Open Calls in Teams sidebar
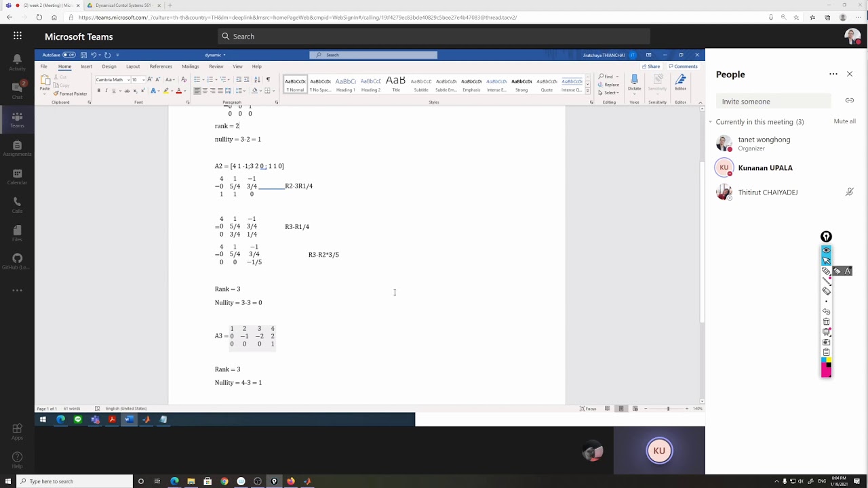 [17, 204]
